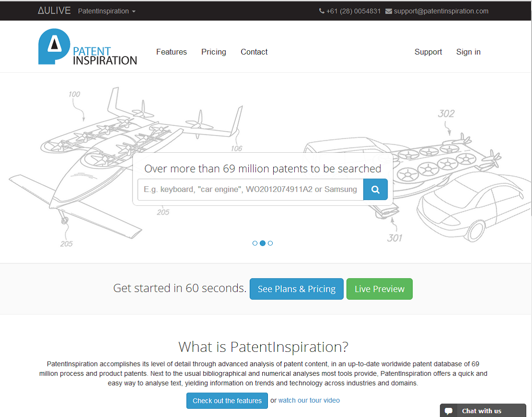Click the magnifier search button
Viewport: 532px width, 417px height.
376,190
